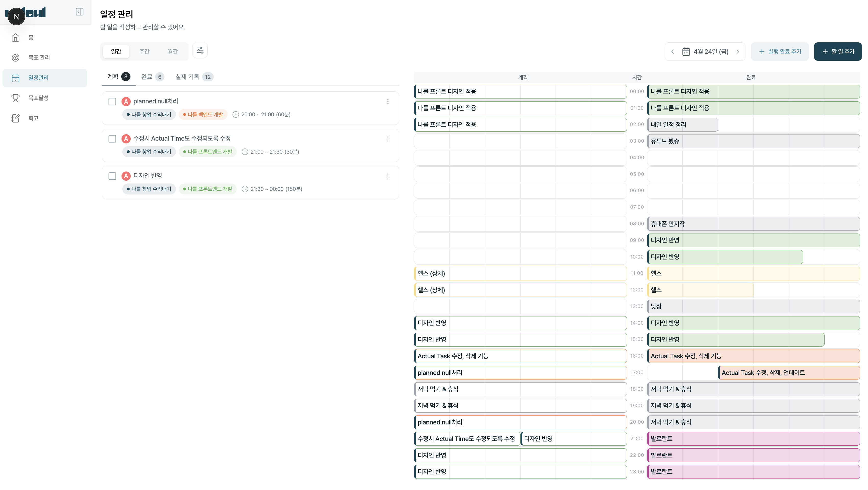
Task: Open the filter settings sliders icon
Action: click(200, 51)
